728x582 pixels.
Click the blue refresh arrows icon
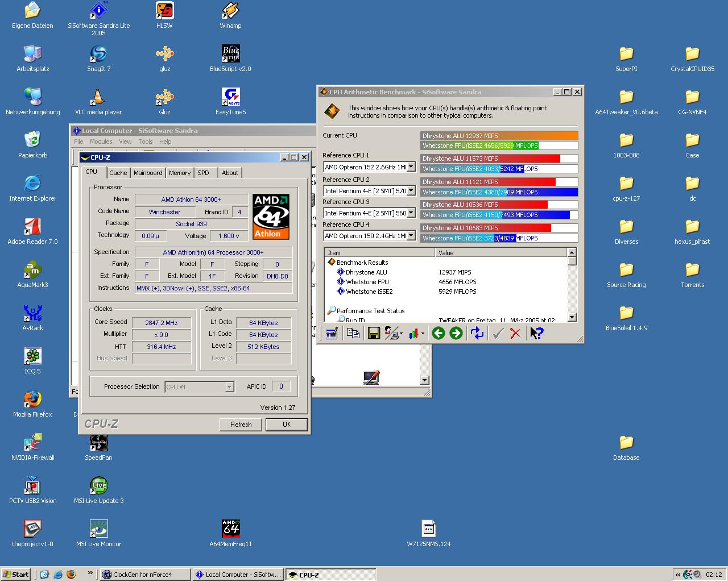[477, 334]
